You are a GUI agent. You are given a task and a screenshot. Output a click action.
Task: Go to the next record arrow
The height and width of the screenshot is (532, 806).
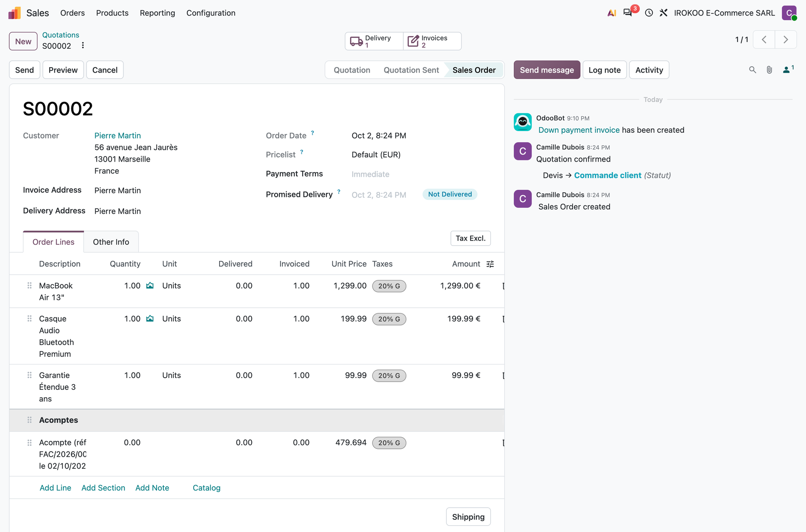(x=786, y=40)
